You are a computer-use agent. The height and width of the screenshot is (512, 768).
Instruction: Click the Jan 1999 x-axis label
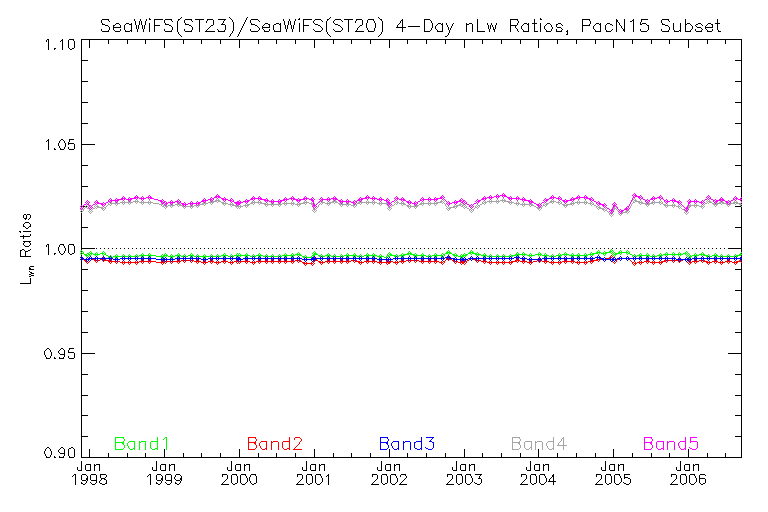(x=164, y=473)
